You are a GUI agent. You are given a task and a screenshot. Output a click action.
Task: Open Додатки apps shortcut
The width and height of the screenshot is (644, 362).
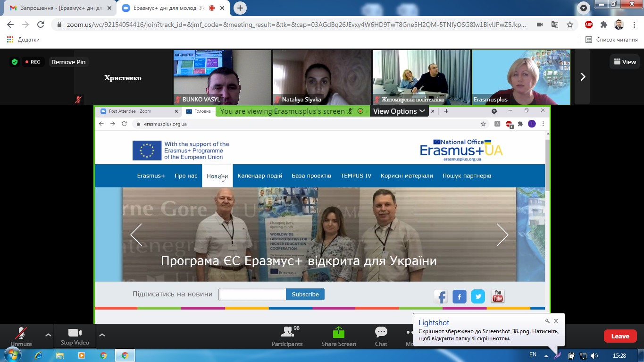point(23,40)
